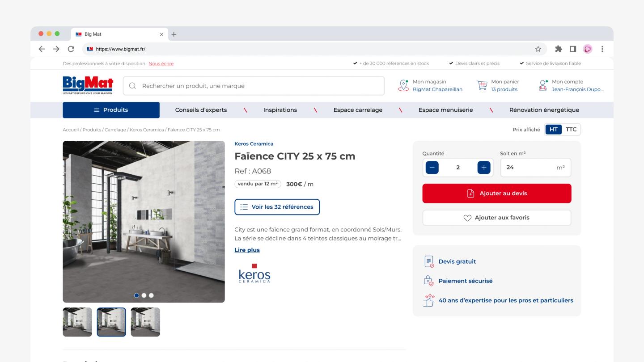The image size is (644, 362).
Task: Click the Paiement sécurisé lock icon
Action: click(429, 281)
